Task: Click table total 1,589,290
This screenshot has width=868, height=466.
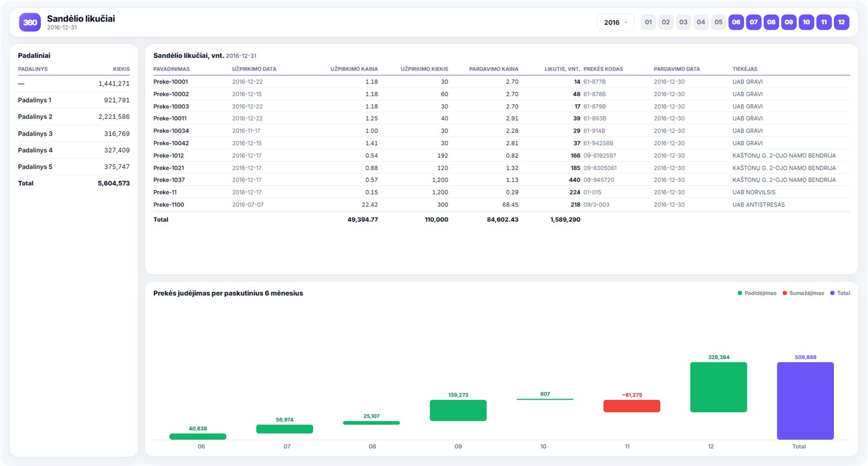Action: [x=565, y=220]
